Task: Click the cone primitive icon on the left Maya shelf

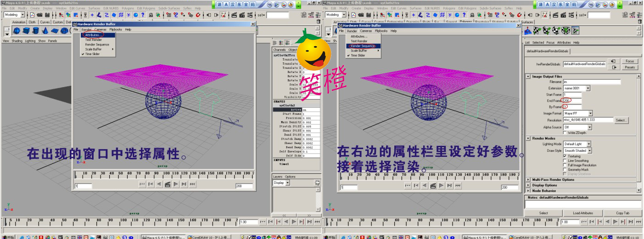Action: (x=45, y=31)
